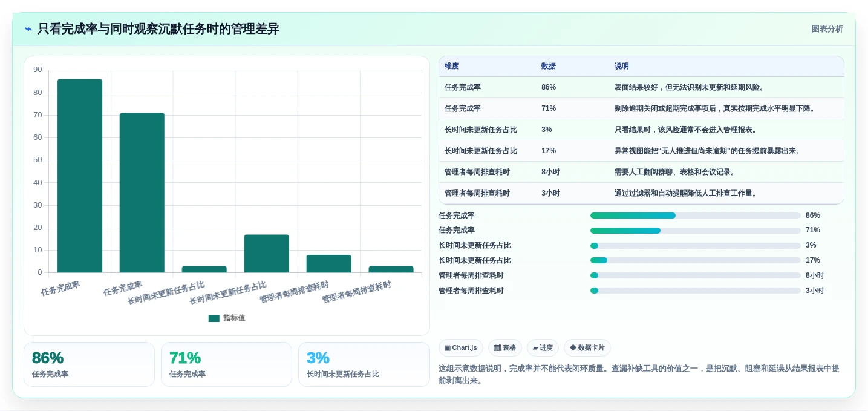Click the y-axis tick label 90
Viewport: 868px width, 411px height.
38,70
